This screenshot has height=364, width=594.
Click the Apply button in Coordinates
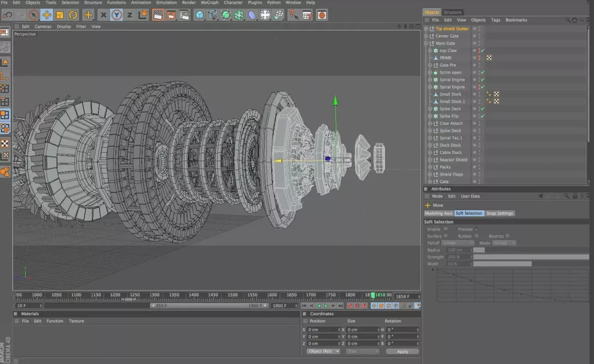(402, 351)
